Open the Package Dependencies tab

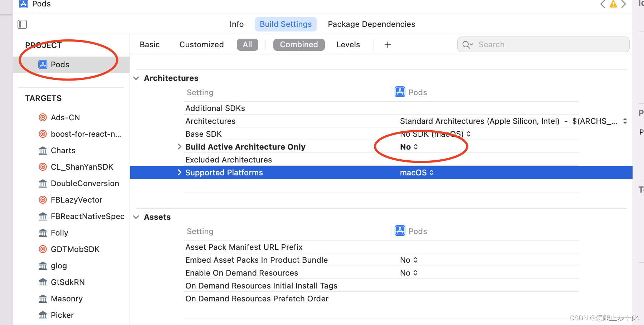pos(371,24)
